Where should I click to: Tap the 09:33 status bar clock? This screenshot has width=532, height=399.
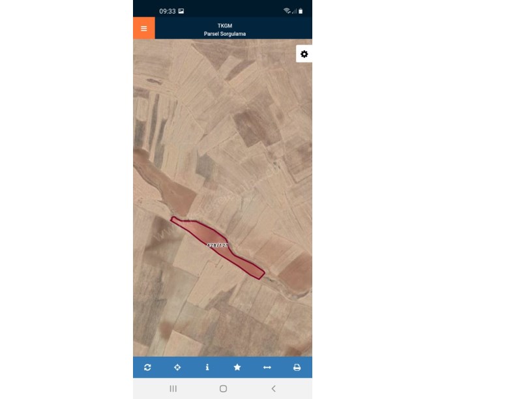[x=168, y=11]
